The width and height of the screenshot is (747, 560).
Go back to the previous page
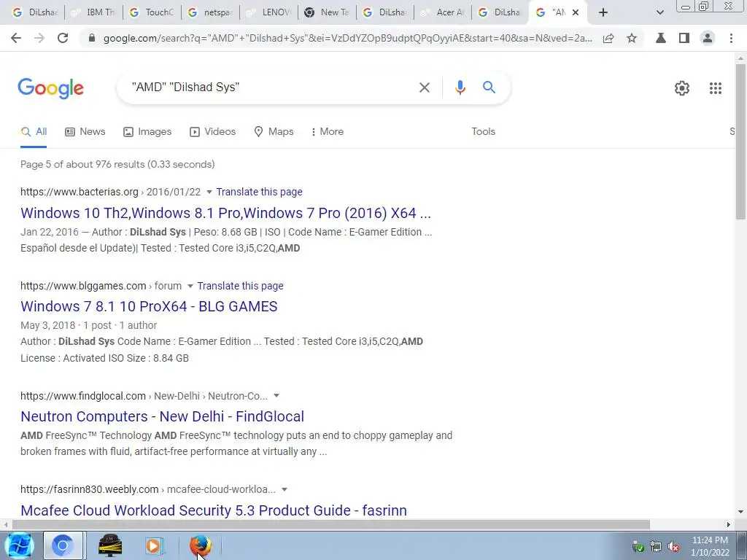coord(16,38)
